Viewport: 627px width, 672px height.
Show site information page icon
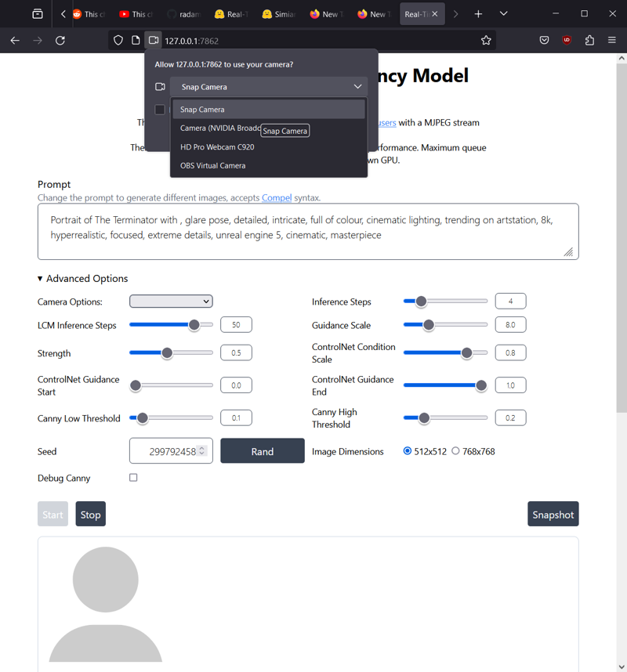136,40
